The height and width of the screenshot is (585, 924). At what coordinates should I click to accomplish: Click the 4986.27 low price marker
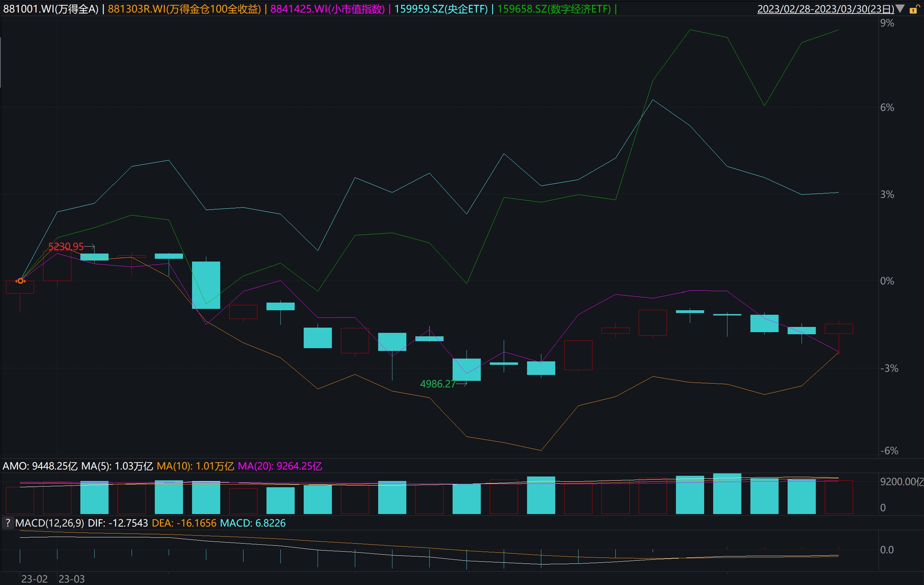tap(437, 384)
